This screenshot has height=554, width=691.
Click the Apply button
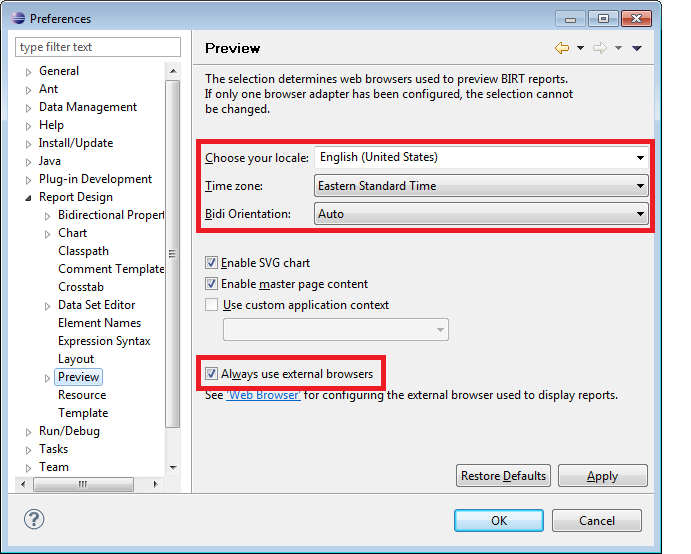tap(602, 476)
